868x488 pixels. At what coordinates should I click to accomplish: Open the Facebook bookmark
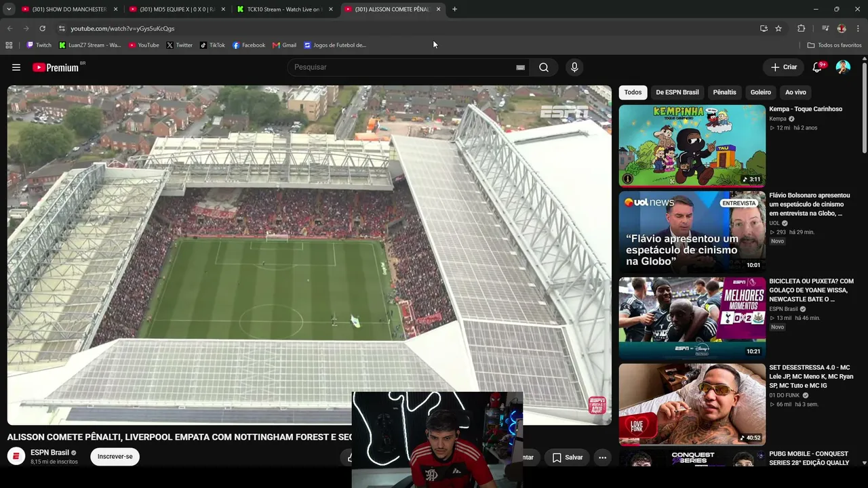249,45
